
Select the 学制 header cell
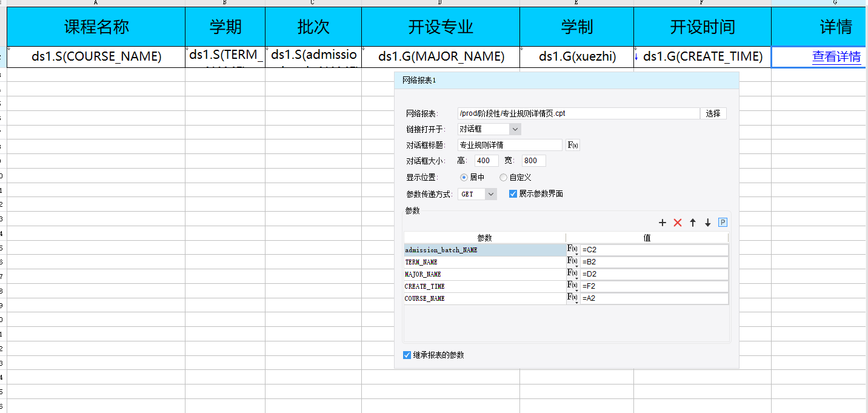tap(577, 27)
